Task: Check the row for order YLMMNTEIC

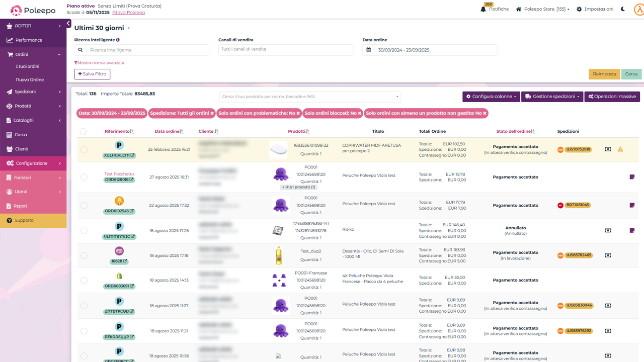Action: [84, 231]
